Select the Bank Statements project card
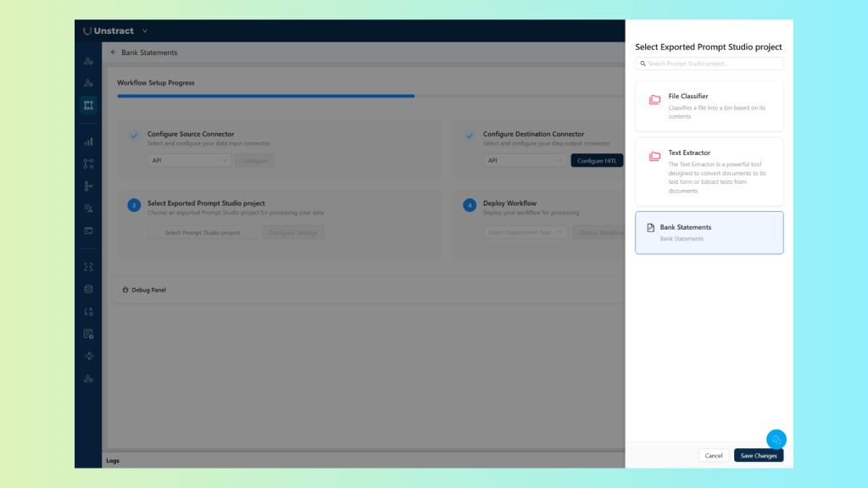The image size is (868, 488). point(709,233)
